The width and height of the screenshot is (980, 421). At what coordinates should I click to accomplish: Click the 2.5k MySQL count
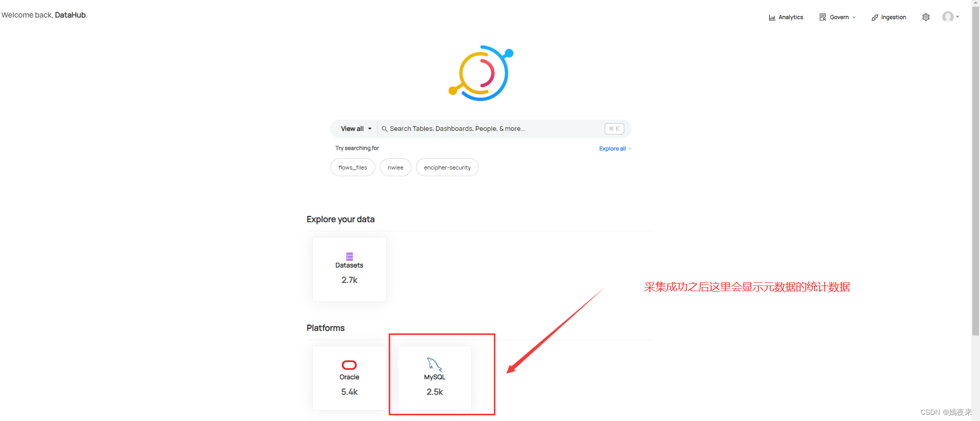435,392
